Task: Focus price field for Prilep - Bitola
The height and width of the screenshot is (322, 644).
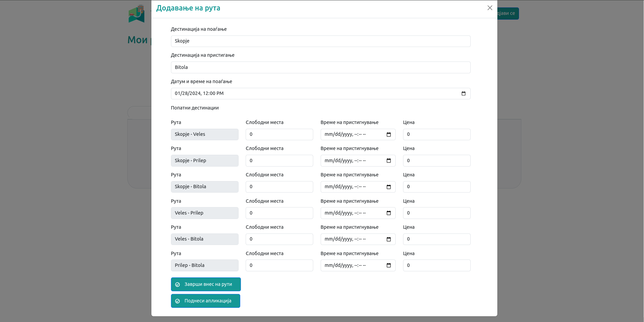Action: (436, 266)
